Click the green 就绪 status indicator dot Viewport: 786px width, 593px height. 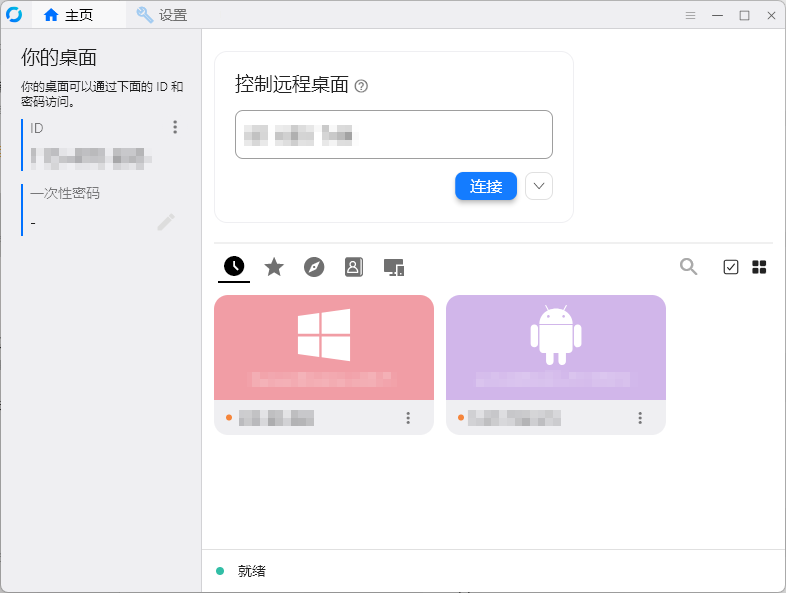coord(220,571)
